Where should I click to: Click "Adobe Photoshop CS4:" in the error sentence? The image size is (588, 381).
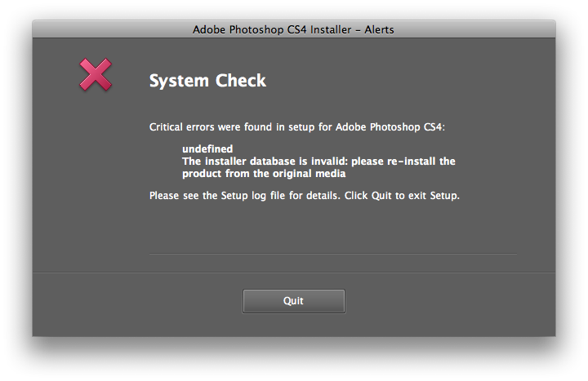point(390,127)
